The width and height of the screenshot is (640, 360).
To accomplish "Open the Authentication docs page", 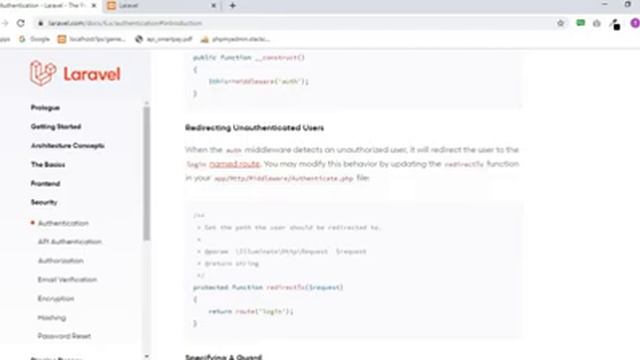I will 63,223.
